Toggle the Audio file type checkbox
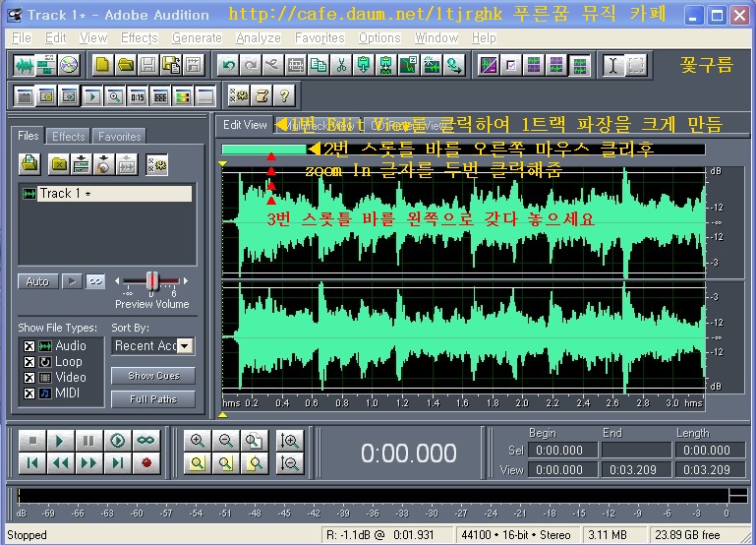756x545 pixels. 29,346
